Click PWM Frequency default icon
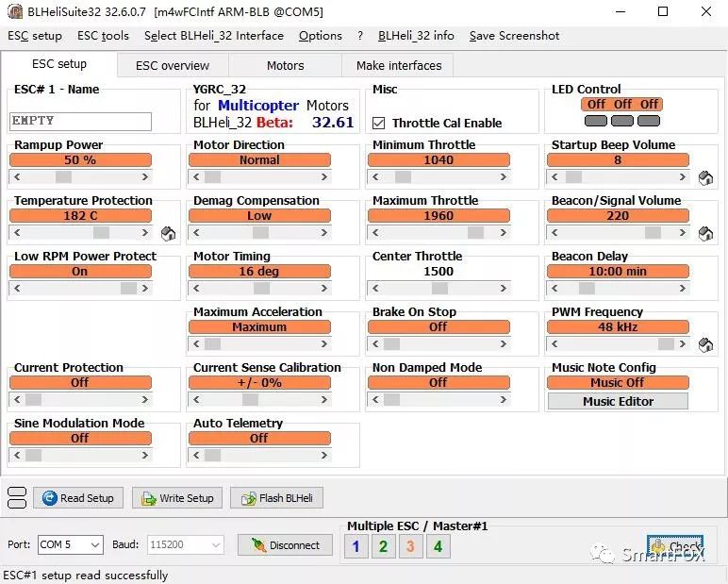The image size is (728, 584). point(705,344)
